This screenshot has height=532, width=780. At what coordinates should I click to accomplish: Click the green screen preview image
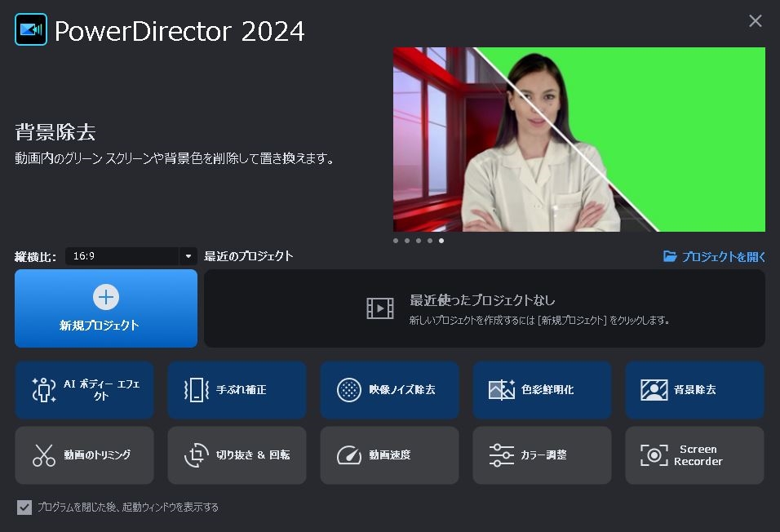click(579, 140)
